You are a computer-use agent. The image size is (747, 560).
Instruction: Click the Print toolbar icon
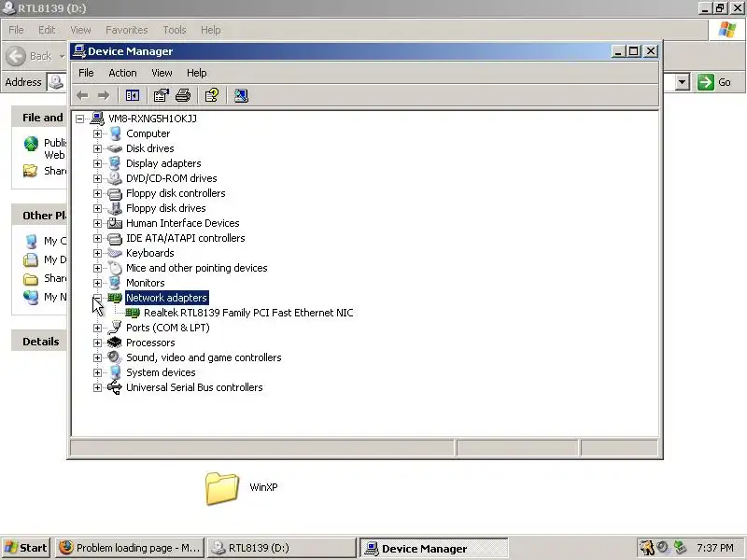point(183,96)
